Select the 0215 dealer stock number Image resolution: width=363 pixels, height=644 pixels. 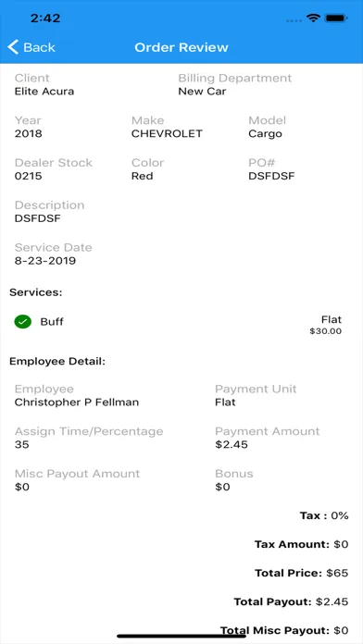(29, 176)
